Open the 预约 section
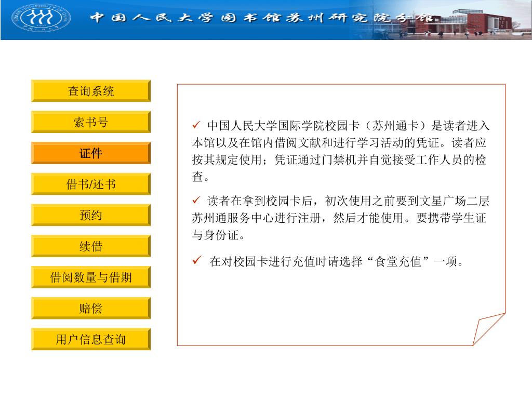532x399 pixels. [90, 215]
